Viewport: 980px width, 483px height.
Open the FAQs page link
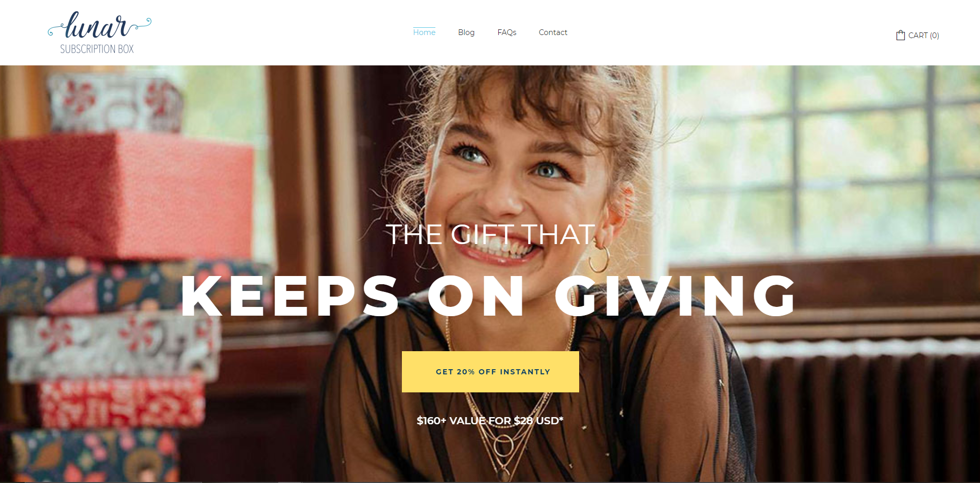[x=506, y=32]
